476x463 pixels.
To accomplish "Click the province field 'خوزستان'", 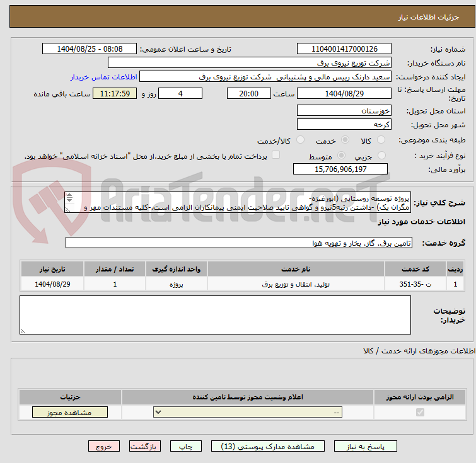I will coord(344,110).
